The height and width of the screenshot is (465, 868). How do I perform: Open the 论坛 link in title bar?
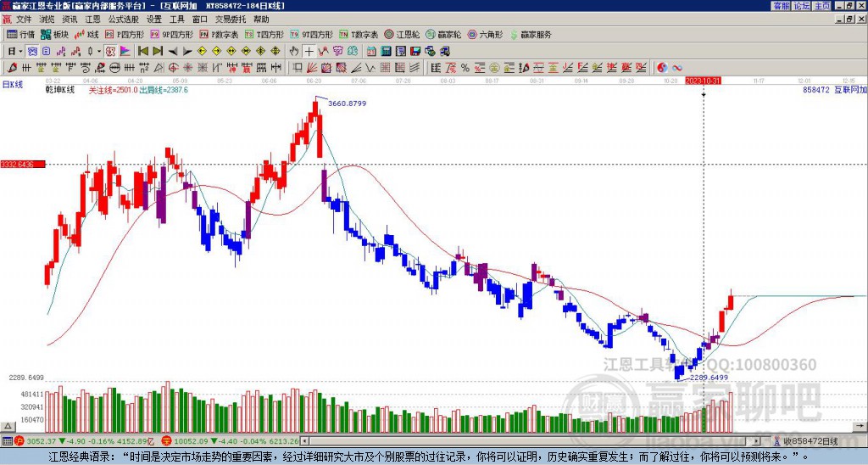click(x=802, y=6)
